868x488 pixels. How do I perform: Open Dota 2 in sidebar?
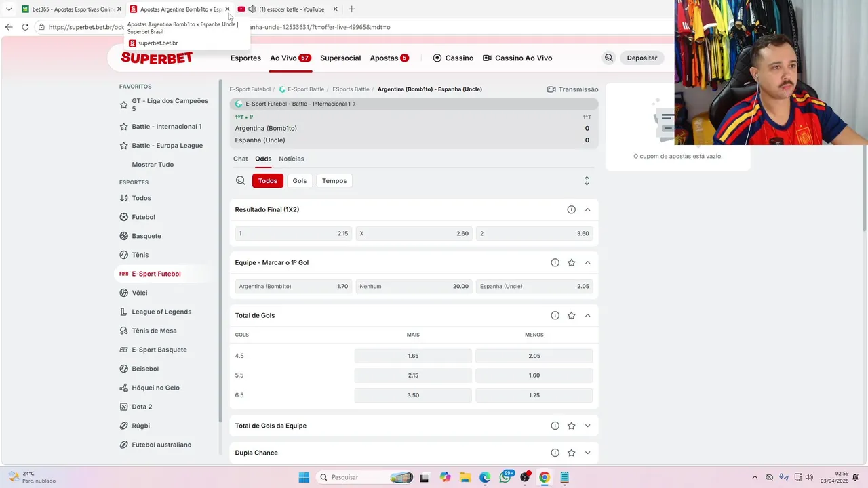click(142, 407)
